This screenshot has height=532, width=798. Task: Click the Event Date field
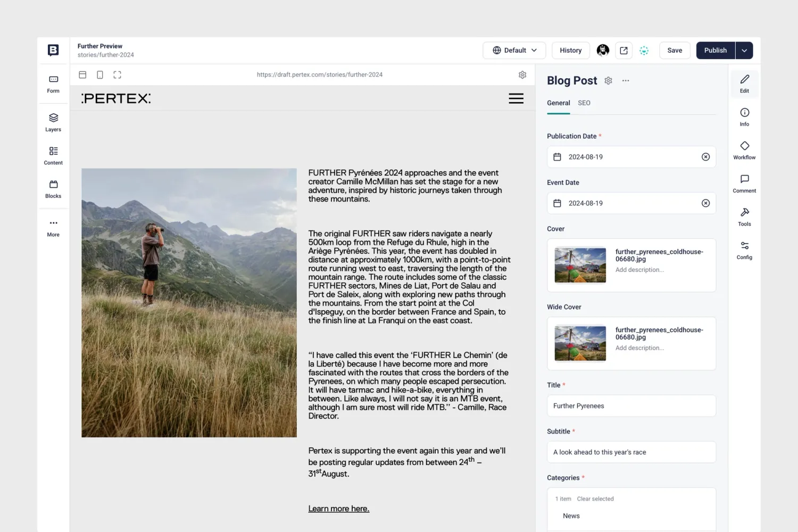tap(631, 203)
